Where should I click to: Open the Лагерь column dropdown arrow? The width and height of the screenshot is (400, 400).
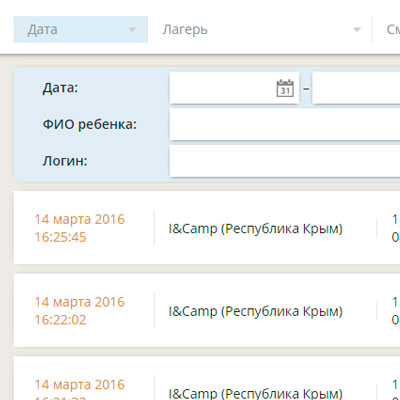tap(357, 30)
